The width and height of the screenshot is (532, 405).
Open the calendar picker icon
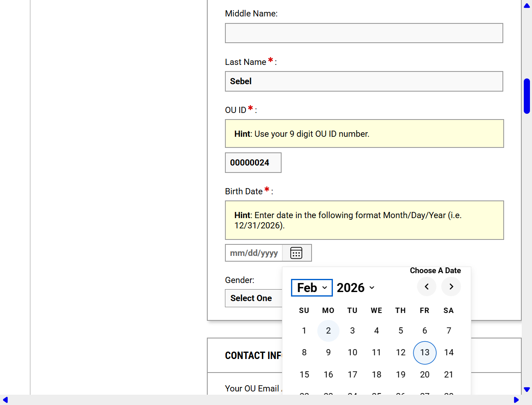pyautogui.click(x=296, y=253)
